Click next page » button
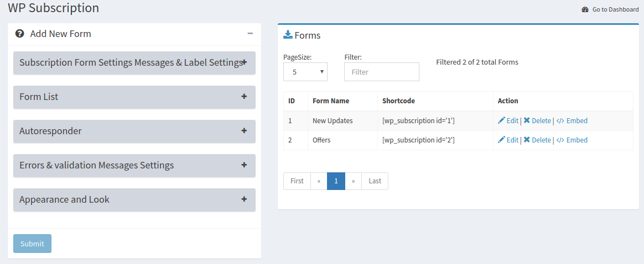This screenshot has height=264, width=644. point(353,181)
